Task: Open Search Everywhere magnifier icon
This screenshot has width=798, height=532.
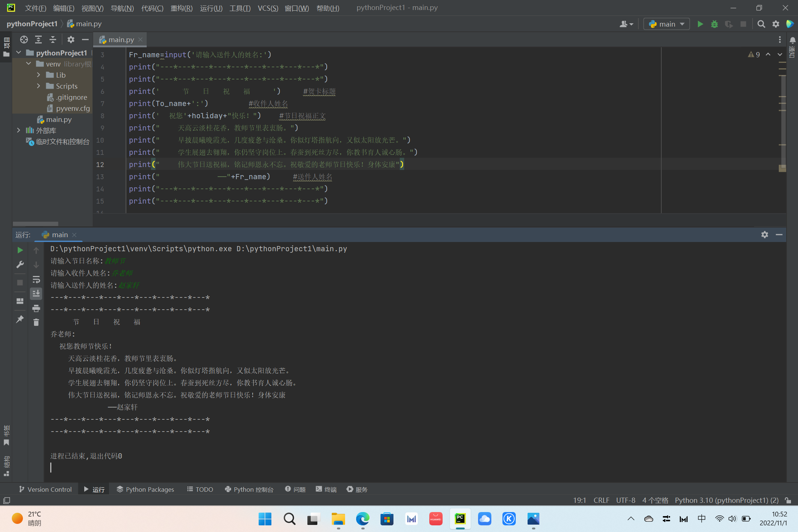Action: (761, 24)
